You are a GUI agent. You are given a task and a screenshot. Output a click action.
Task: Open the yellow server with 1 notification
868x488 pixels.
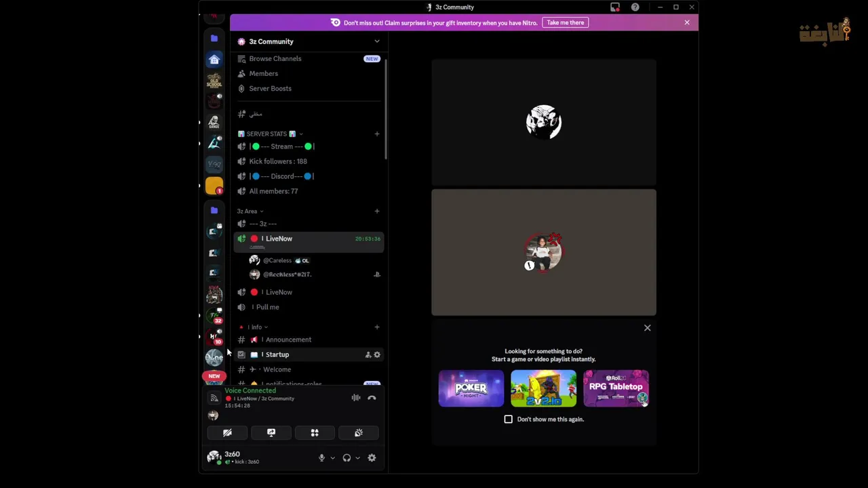point(214,186)
